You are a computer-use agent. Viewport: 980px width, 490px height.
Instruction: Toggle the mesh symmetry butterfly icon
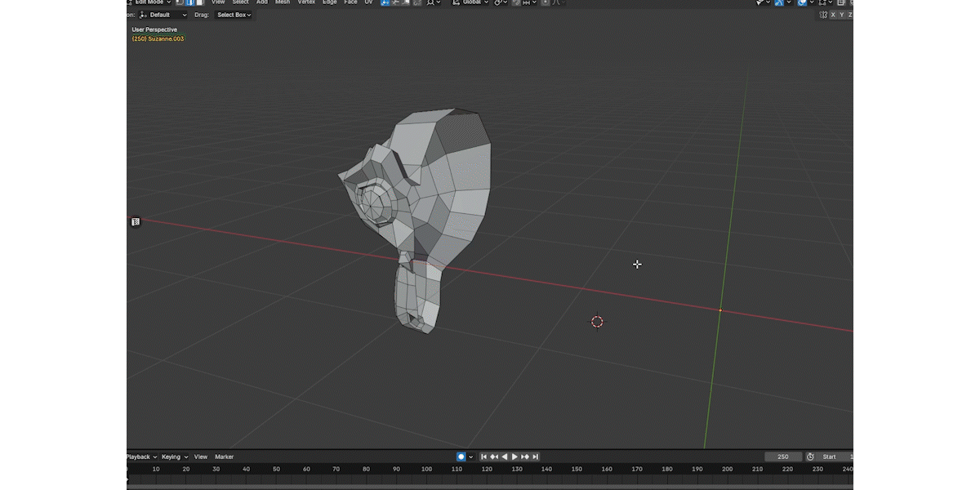click(823, 15)
